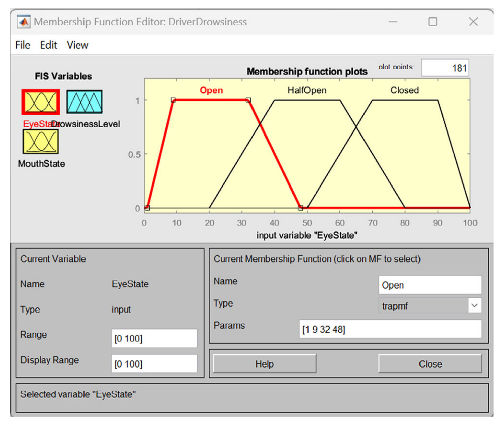Edit the plot points field
The image size is (504, 425).
pyautogui.click(x=445, y=68)
